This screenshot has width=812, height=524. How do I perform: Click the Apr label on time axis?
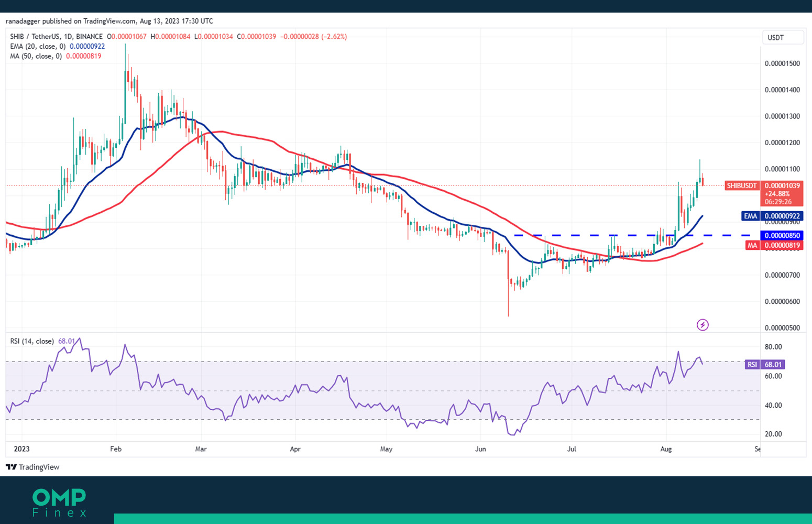coord(295,449)
